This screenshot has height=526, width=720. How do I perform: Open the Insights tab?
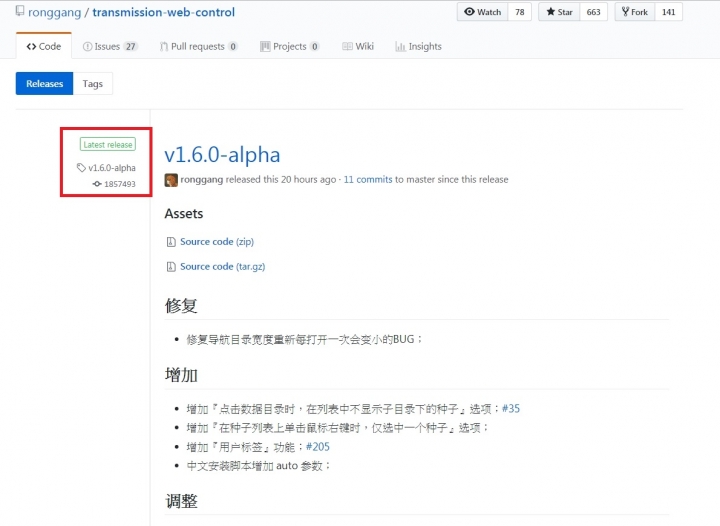pos(418,46)
